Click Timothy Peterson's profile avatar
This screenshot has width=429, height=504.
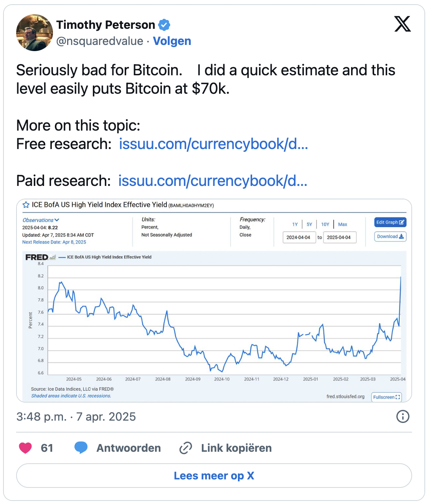[35, 33]
